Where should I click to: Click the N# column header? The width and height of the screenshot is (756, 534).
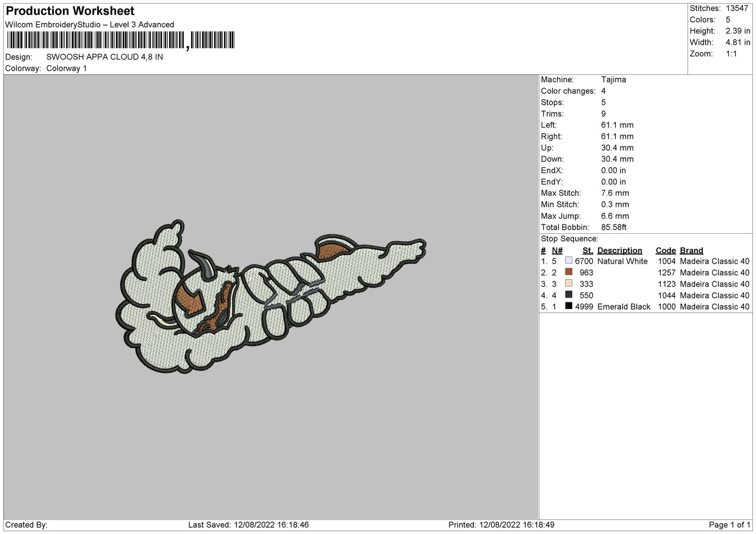click(557, 251)
